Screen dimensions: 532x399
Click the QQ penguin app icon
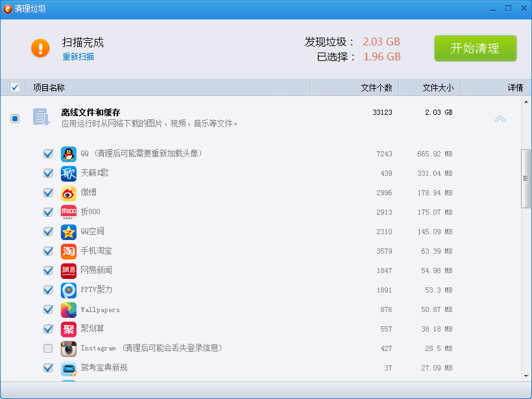point(69,154)
